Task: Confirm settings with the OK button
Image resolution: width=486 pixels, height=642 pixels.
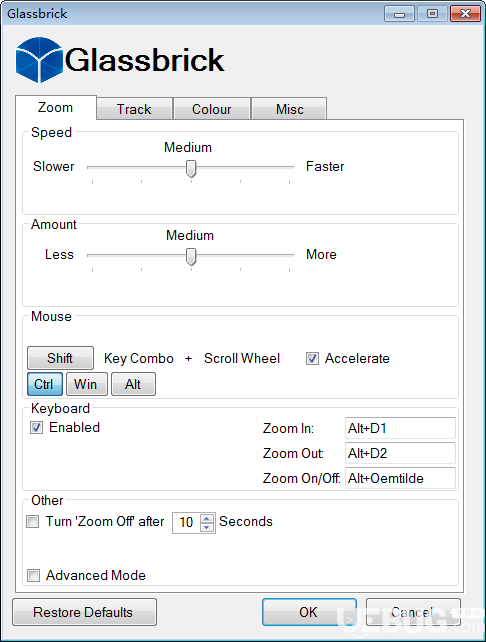Action: 309,612
